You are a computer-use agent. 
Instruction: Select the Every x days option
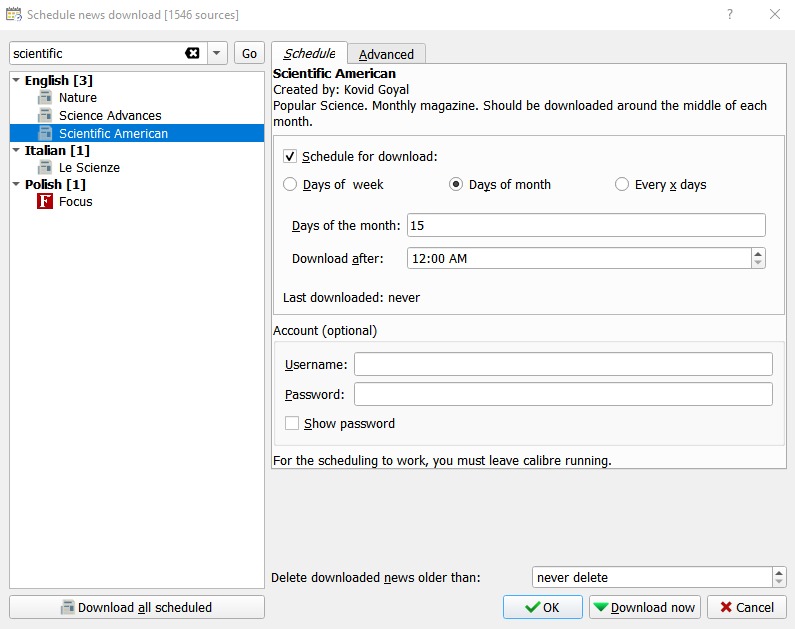pyautogui.click(x=622, y=184)
